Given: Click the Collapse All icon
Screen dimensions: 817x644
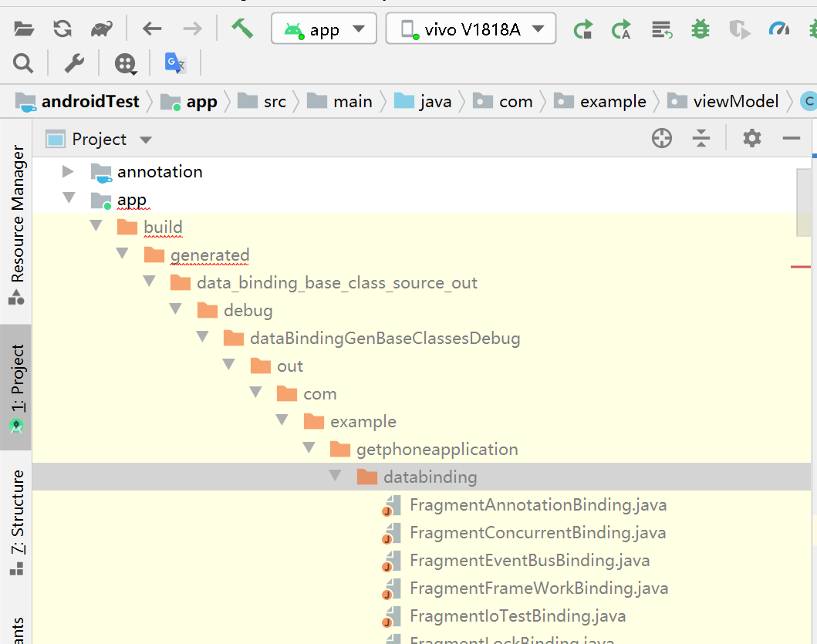Looking at the screenshot, I should coord(701,139).
